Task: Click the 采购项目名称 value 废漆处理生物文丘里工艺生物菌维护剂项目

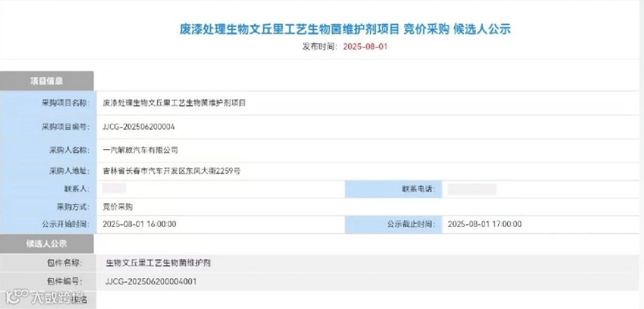Action: pos(174,103)
